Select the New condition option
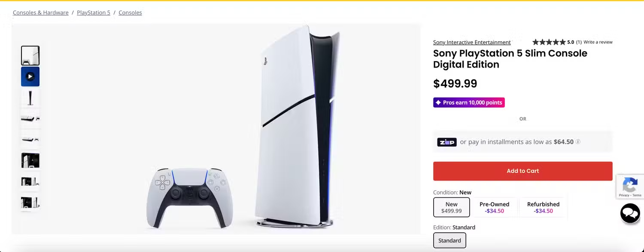The width and height of the screenshot is (644, 252). tap(451, 207)
